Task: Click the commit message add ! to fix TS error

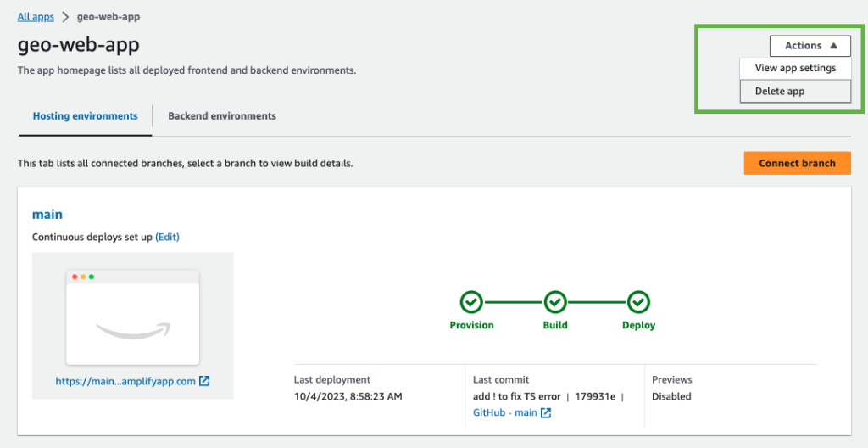Action: [517, 396]
